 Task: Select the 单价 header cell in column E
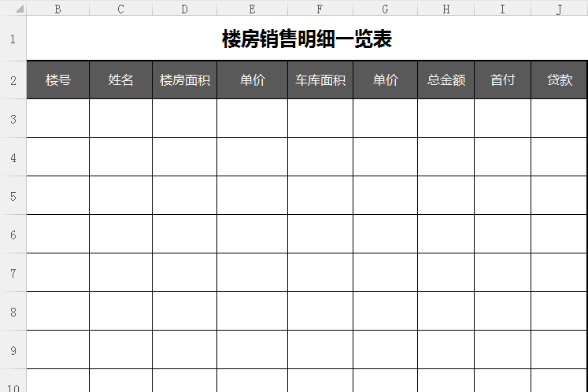pyautogui.click(x=252, y=80)
